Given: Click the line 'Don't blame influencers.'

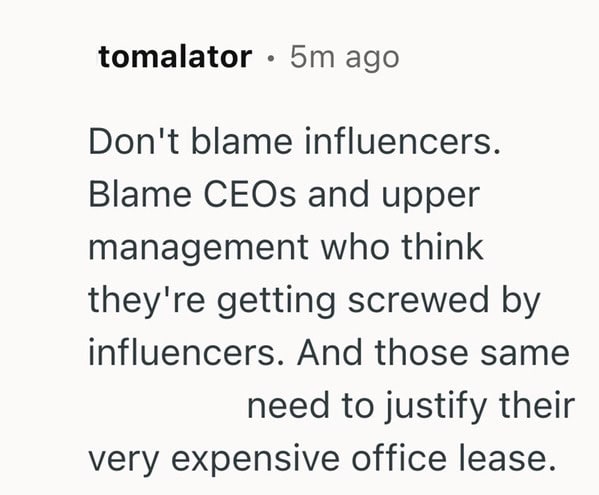Looking at the screenshot, I should point(294,142).
